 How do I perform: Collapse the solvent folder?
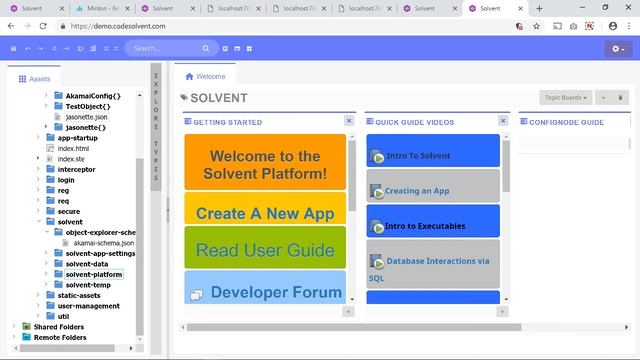tap(39, 222)
